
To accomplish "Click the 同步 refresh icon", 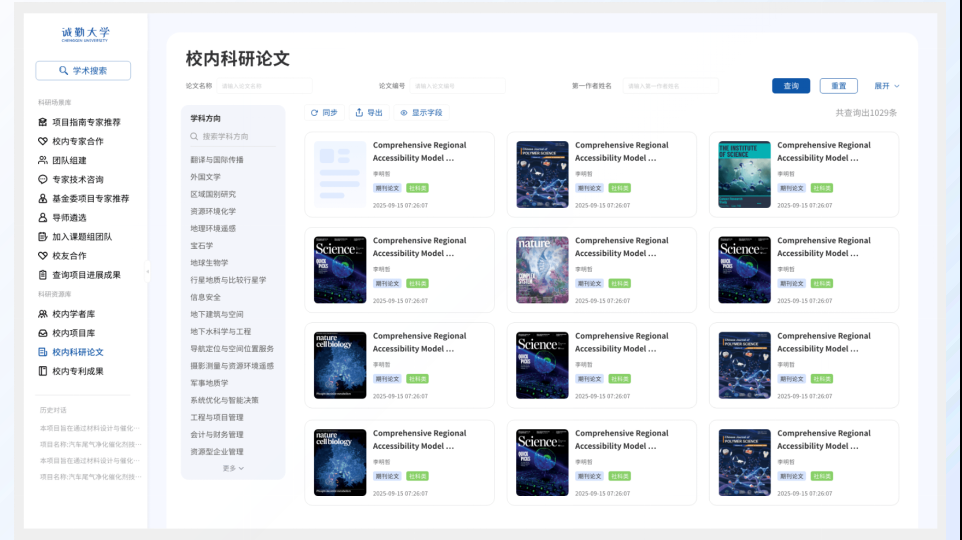I will click(314, 113).
